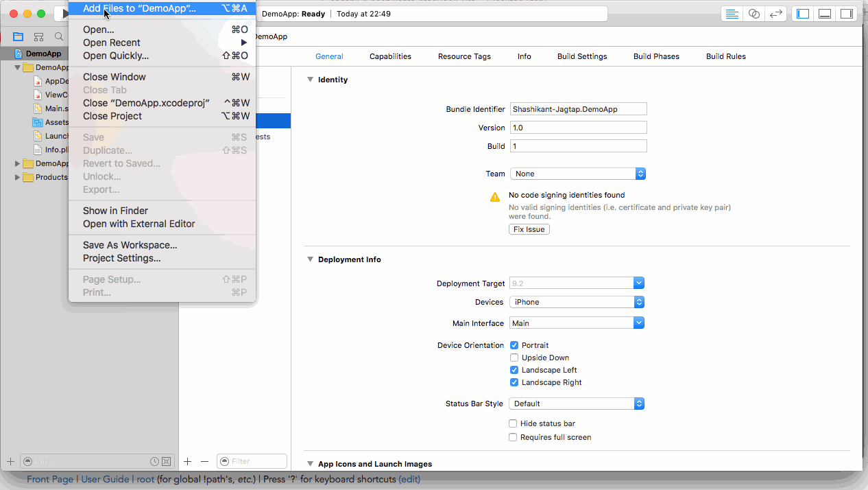Screen dimensions: 868x490
Task: Click the remove target (−) button
Action: click(204, 462)
